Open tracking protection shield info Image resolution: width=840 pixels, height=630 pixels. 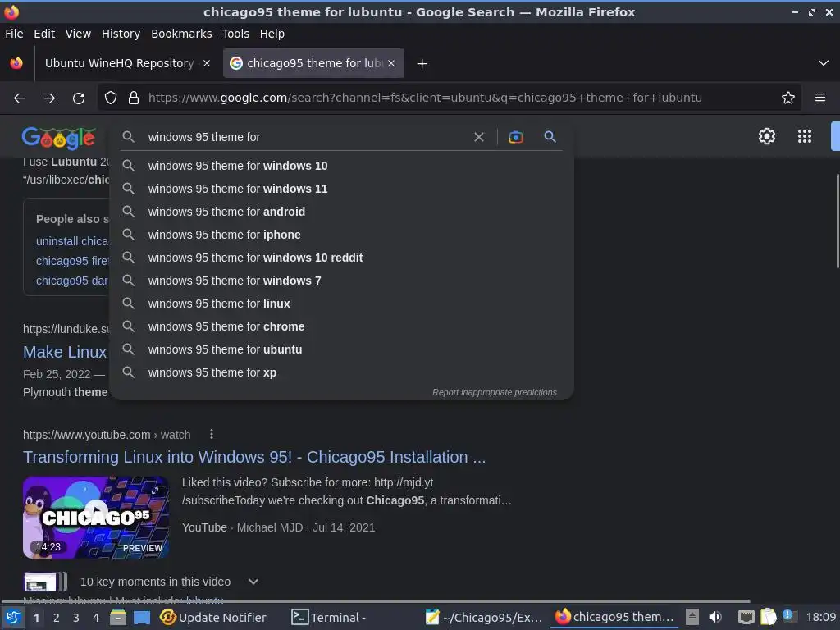tap(111, 98)
